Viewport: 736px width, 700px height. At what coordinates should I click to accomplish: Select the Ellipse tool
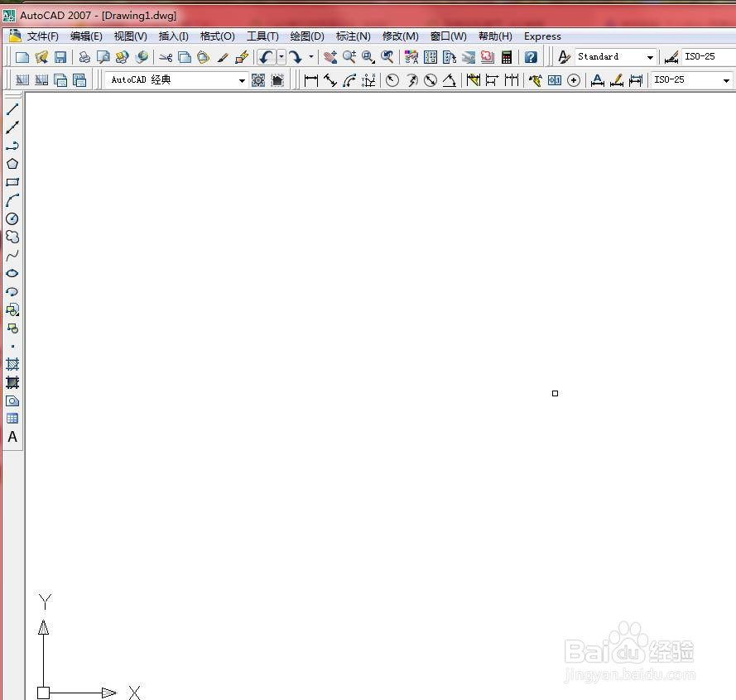[12, 273]
